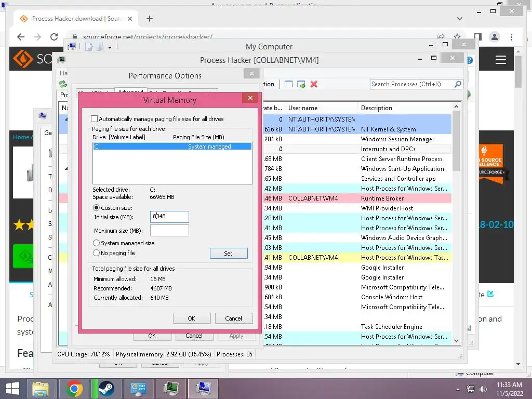Select NT Kernel & System process row
Image resolution: width=532 pixels, height=399 pixels.
(357, 129)
